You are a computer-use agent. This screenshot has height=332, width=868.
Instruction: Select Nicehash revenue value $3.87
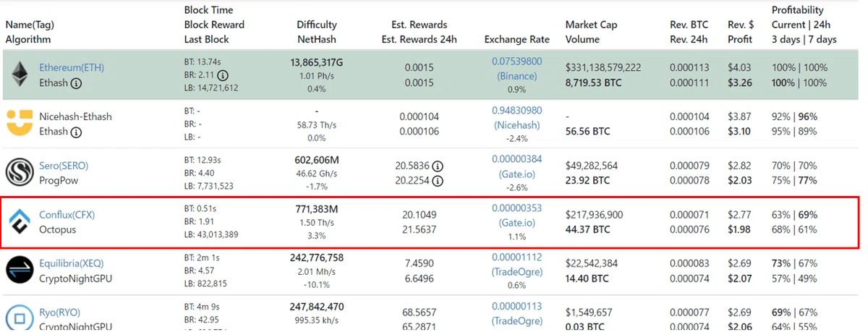[x=739, y=116]
